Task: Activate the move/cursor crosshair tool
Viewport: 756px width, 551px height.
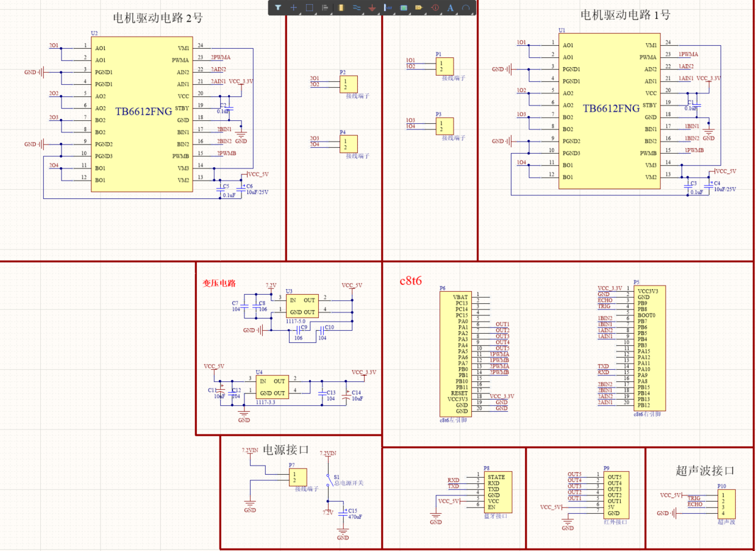Action: pos(293,7)
